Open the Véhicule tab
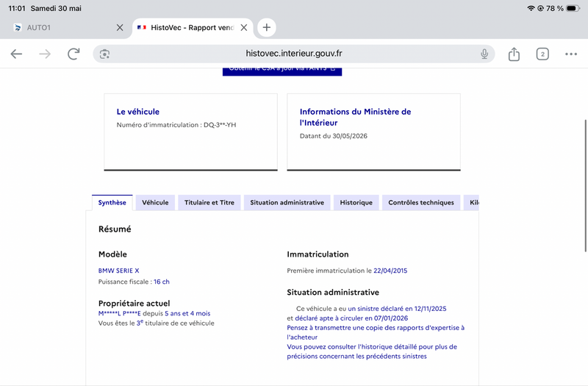588x386 pixels. pos(155,203)
